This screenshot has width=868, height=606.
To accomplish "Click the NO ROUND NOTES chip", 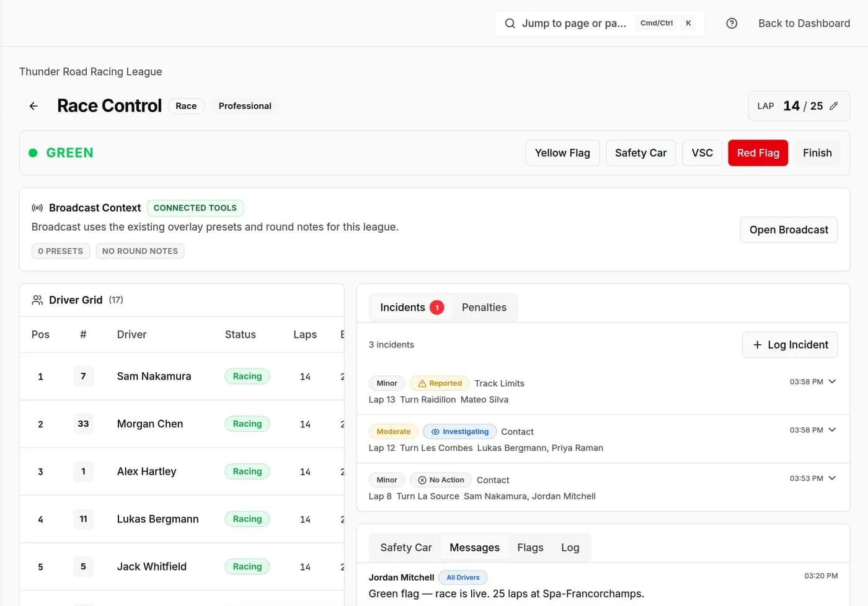I will (140, 251).
